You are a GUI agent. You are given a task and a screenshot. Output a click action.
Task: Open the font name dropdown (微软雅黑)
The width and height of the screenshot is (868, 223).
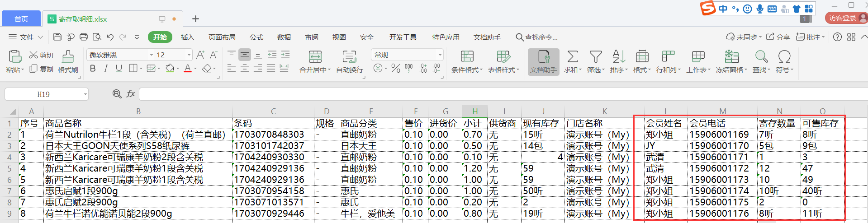[x=151, y=55]
